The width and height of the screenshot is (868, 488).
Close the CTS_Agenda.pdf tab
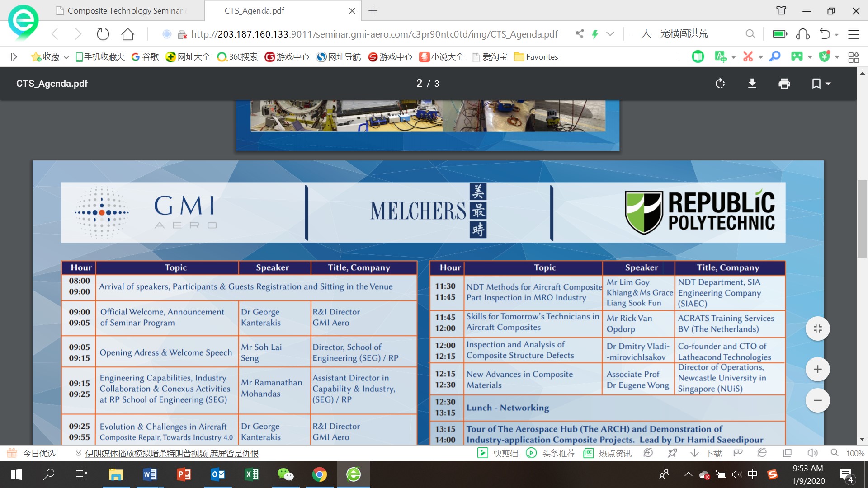point(352,11)
